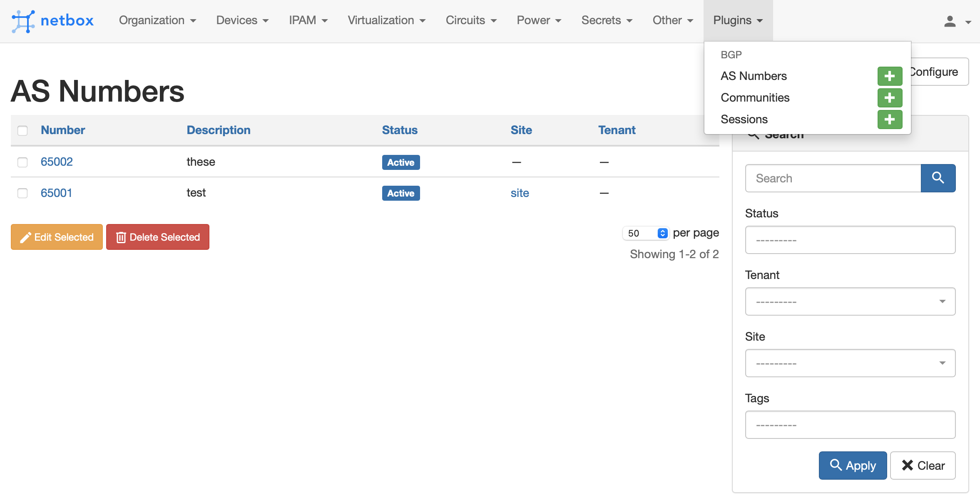Sort table by Status column header
The width and height of the screenshot is (980, 503).
tap(399, 130)
